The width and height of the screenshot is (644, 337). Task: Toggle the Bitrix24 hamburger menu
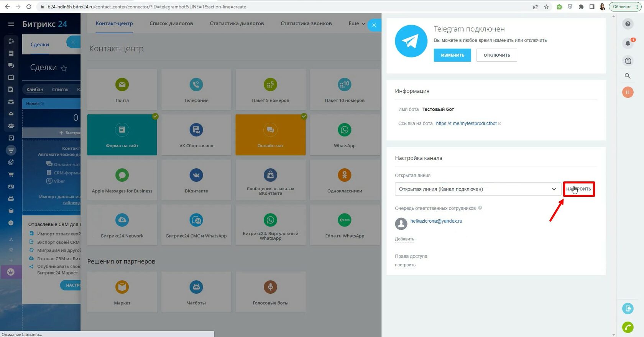click(x=11, y=24)
